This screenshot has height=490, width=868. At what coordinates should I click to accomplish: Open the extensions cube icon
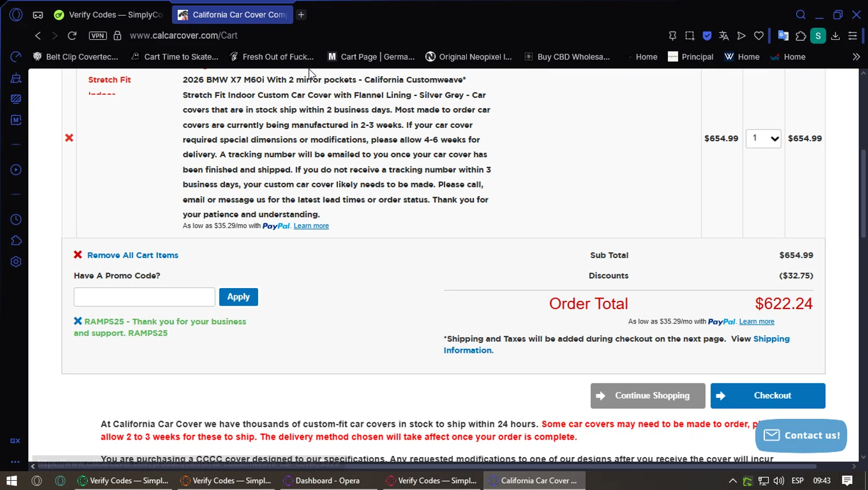801,36
